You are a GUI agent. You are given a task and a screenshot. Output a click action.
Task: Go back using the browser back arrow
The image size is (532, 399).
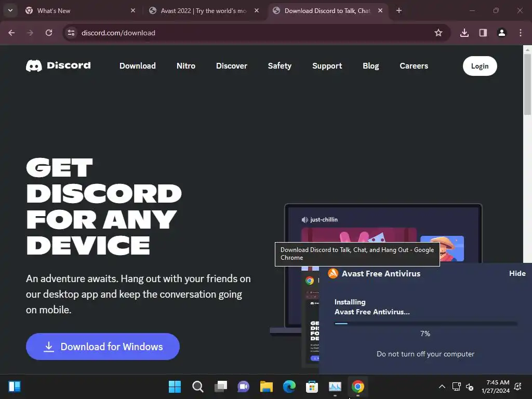coord(11,33)
